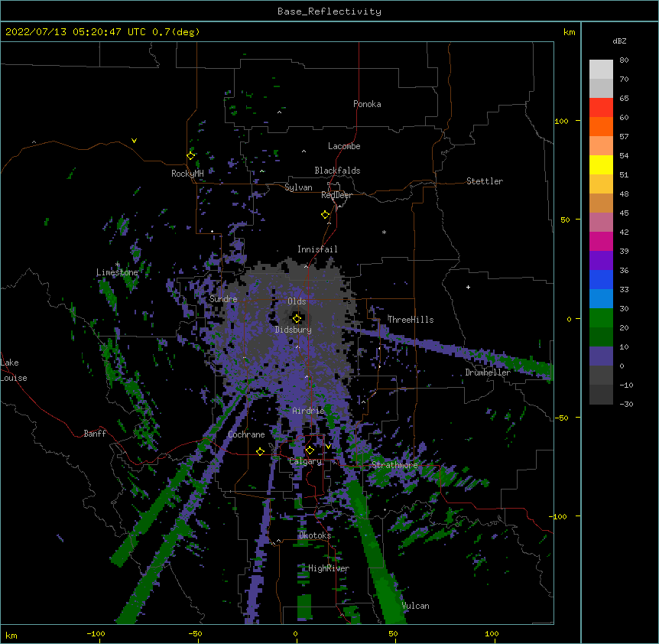Click the HighRiver label
This screenshot has width=659, height=644.
coord(329,568)
